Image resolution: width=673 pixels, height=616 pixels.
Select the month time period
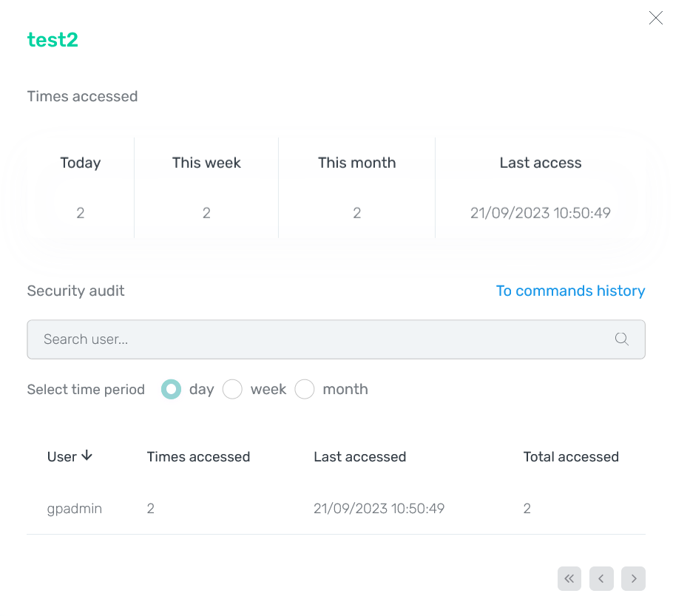(305, 389)
